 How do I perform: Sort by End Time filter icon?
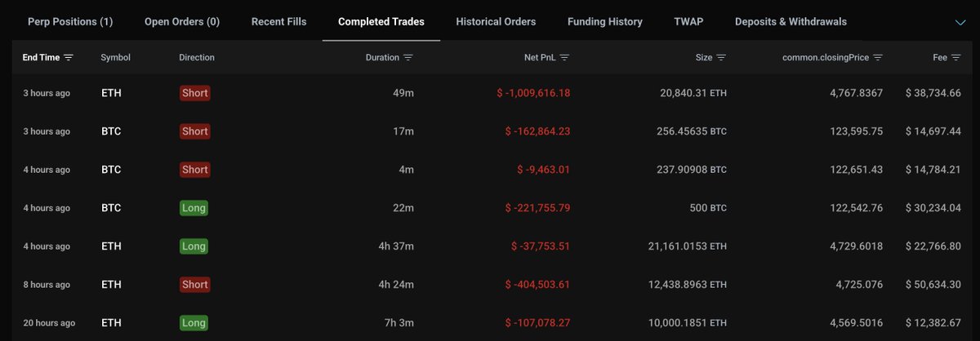click(69, 58)
